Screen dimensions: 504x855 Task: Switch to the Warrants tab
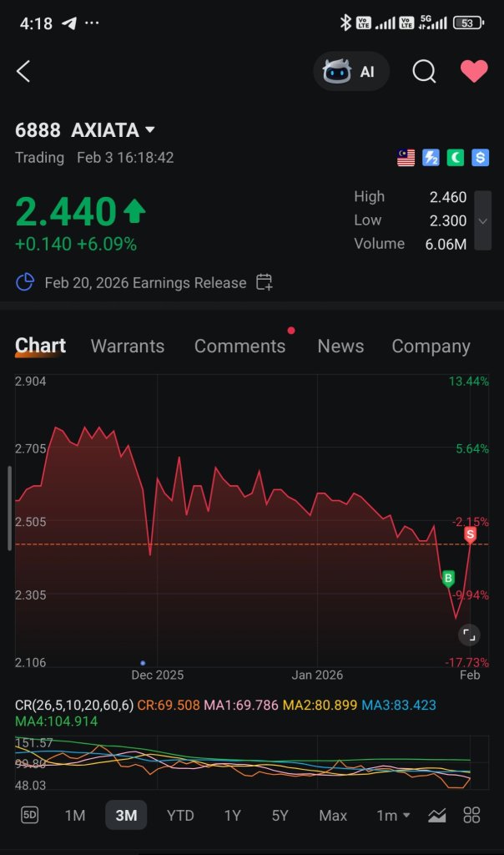[x=128, y=346]
